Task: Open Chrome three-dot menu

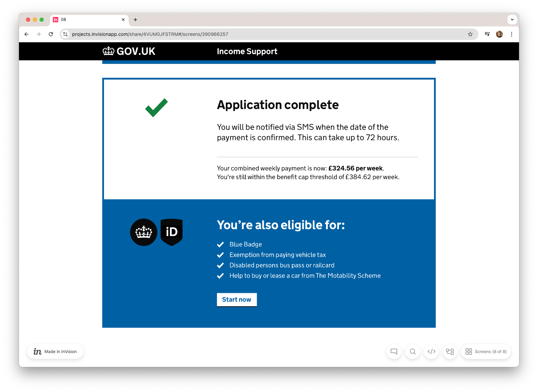Action: click(512, 34)
